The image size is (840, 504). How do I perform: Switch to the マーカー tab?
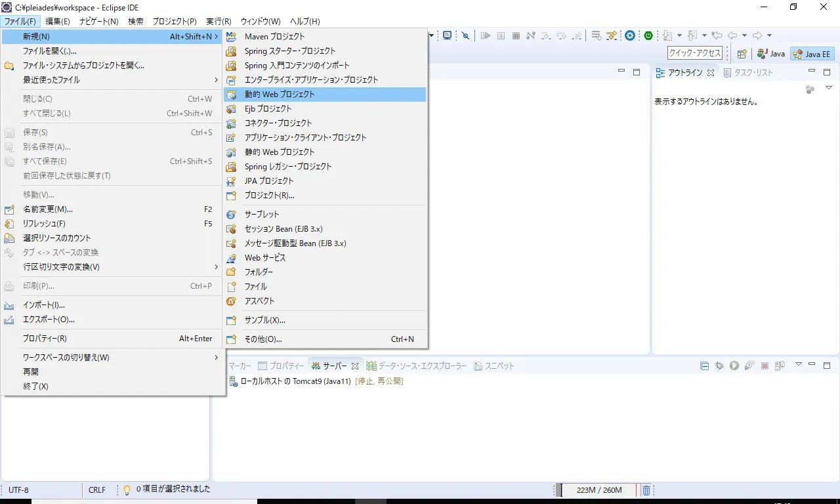(239, 366)
